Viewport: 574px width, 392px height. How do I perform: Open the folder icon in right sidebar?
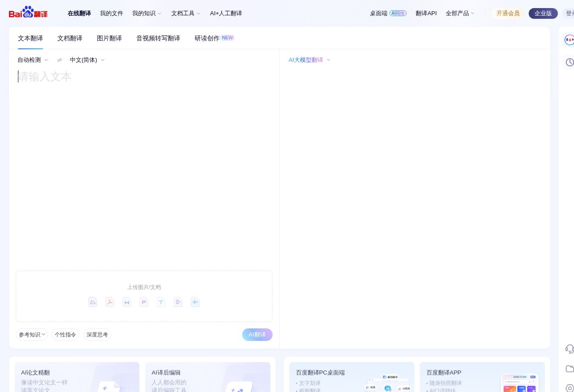pos(570,369)
